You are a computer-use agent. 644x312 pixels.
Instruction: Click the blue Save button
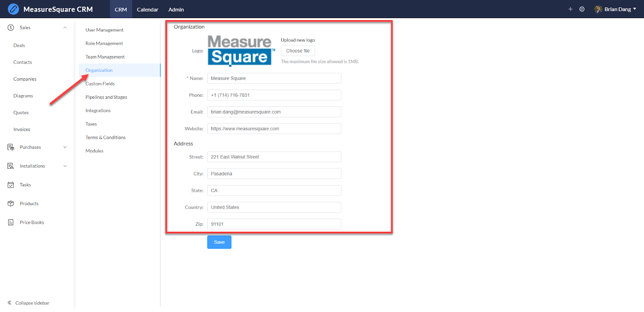[219, 242]
